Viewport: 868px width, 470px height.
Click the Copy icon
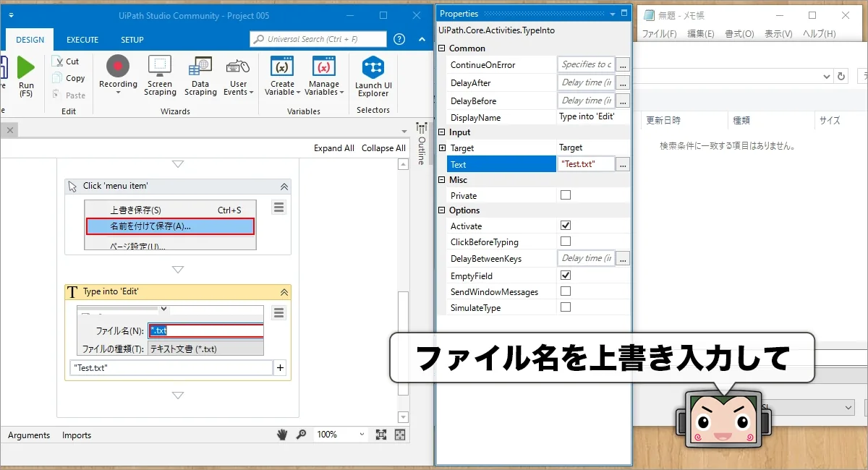coord(57,78)
